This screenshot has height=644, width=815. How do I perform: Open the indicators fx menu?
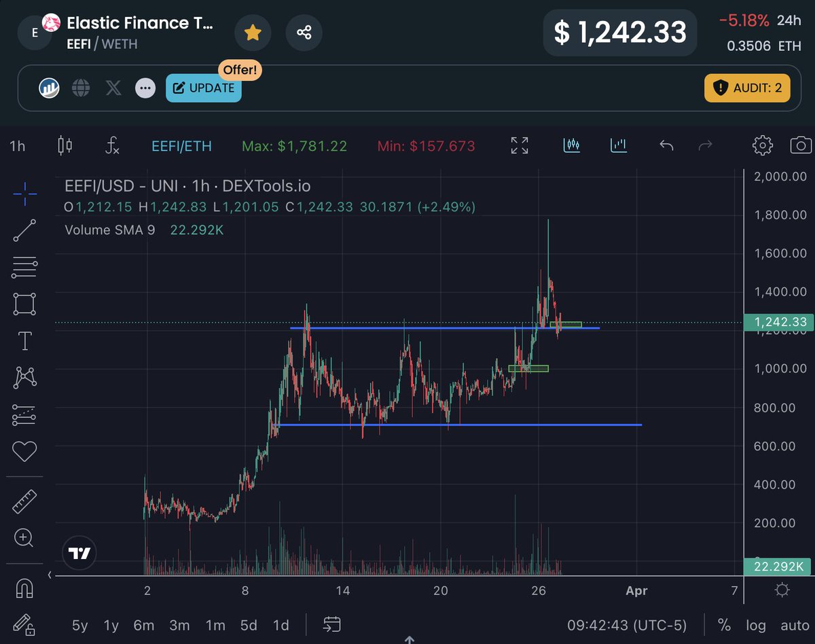[x=113, y=145]
